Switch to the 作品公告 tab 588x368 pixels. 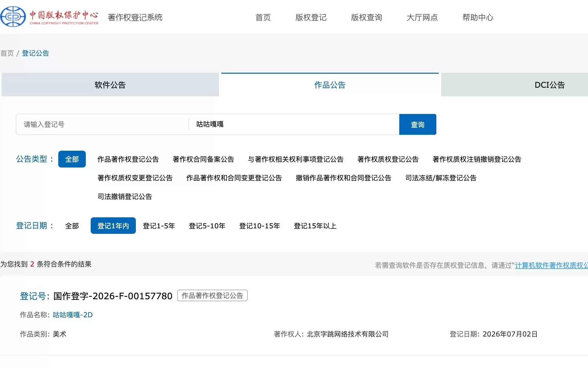[330, 85]
